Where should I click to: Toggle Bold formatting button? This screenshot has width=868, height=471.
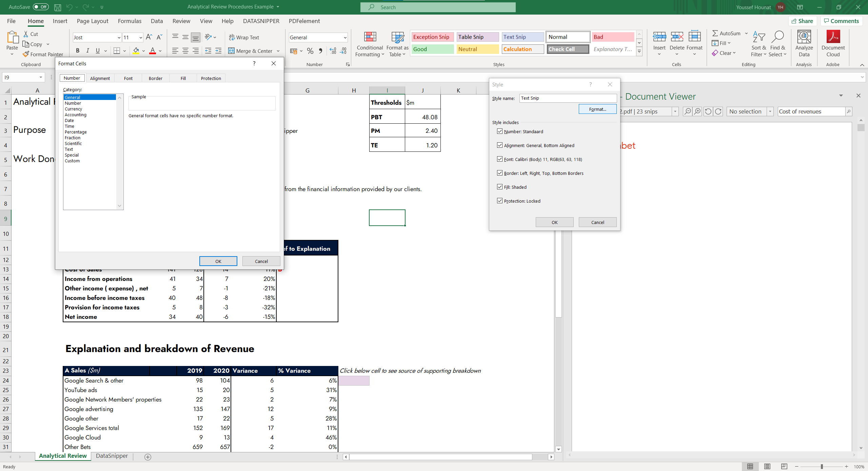78,50
